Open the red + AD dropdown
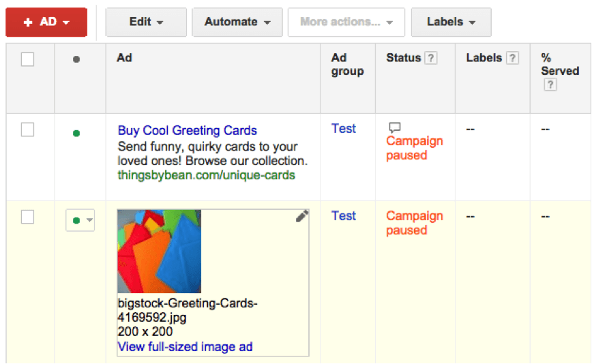 coord(46,22)
